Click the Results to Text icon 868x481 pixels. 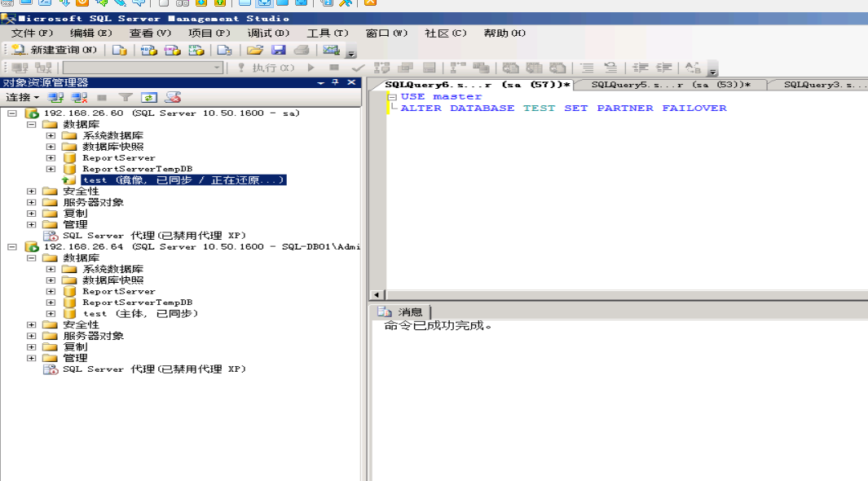(510, 68)
